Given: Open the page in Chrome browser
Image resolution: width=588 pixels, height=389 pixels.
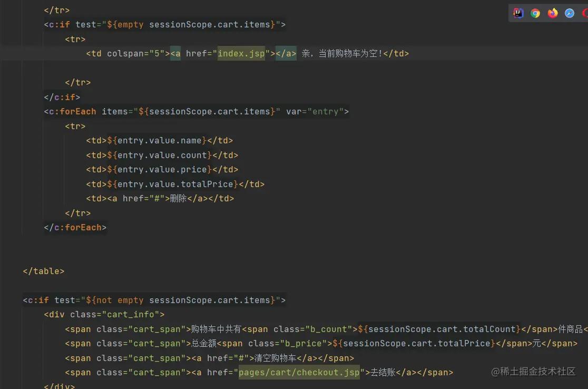Looking at the screenshot, I should (x=535, y=13).
